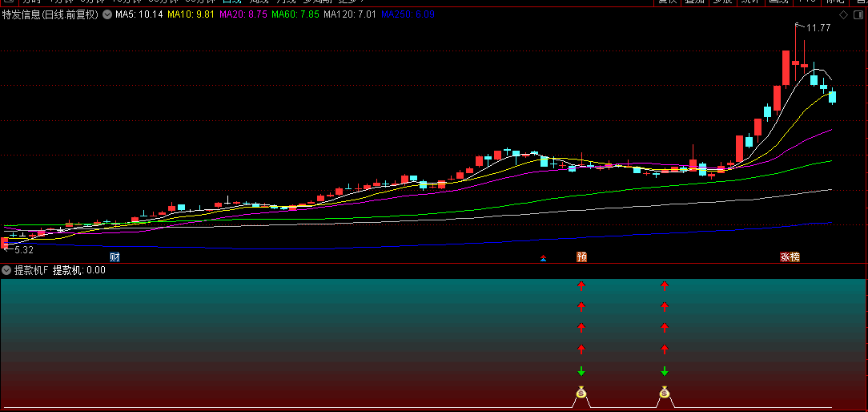Click the stock title 特发信息(日线.前复权)
868x412 pixels.
[x=50, y=15]
